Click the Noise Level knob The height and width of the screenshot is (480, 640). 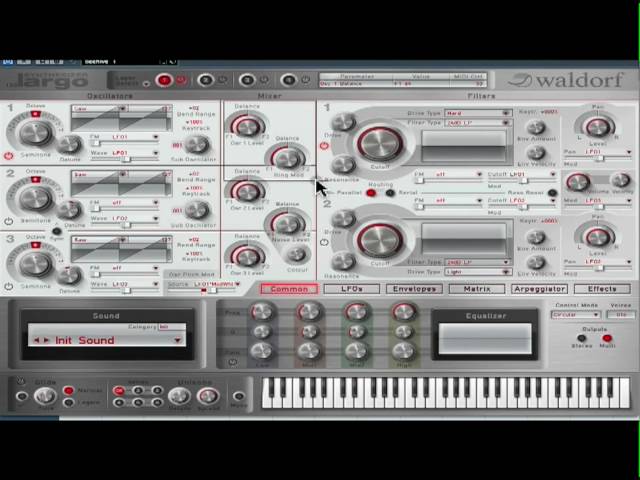click(287, 224)
